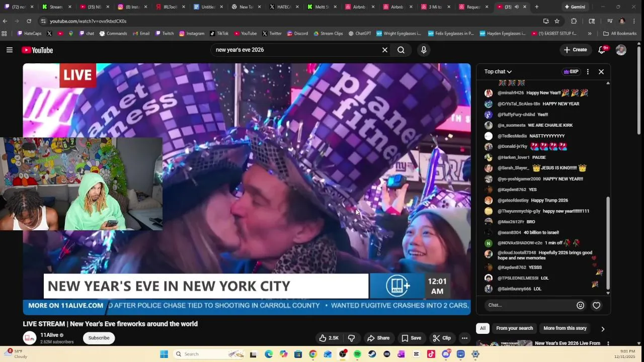644x362 pixels.
Task: Open TikTok app in the taskbar
Action: click(x=431, y=354)
